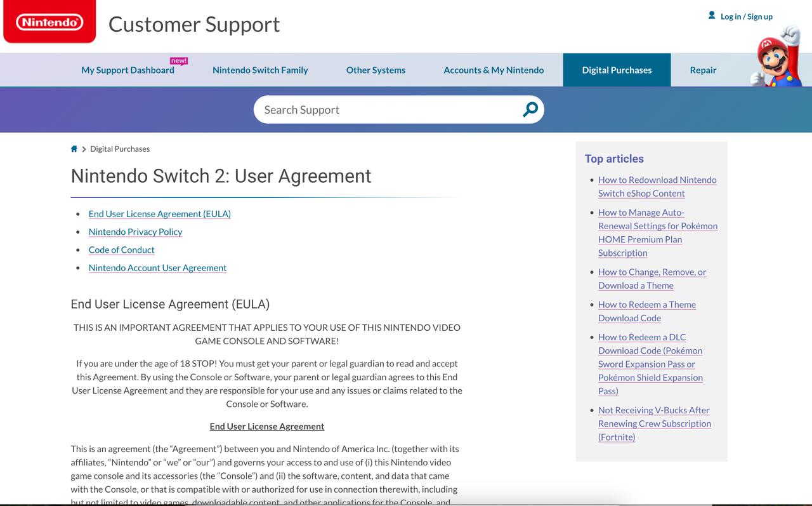Open How to Redeem a Theme Download Code
The height and width of the screenshot is (506, 812).
point(647,311)
